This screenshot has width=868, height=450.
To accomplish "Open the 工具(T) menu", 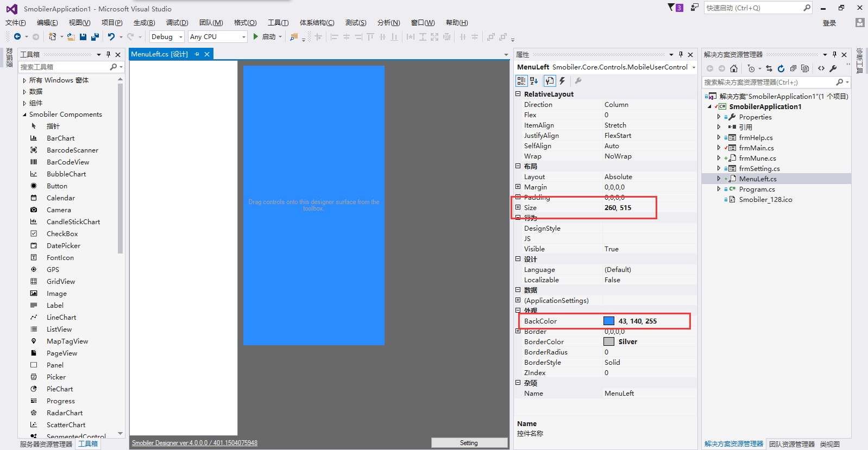I will click(x=278, y=23).
